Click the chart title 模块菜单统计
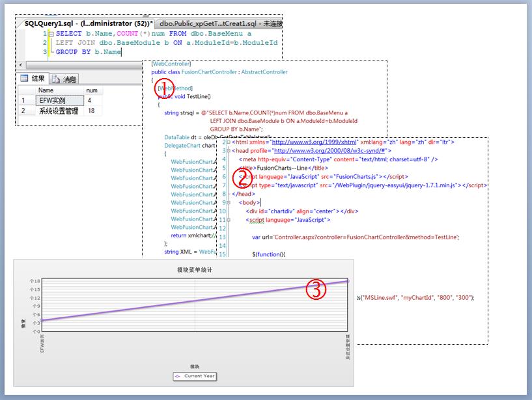This screenshot has width=532, height=400. [195, 270]
